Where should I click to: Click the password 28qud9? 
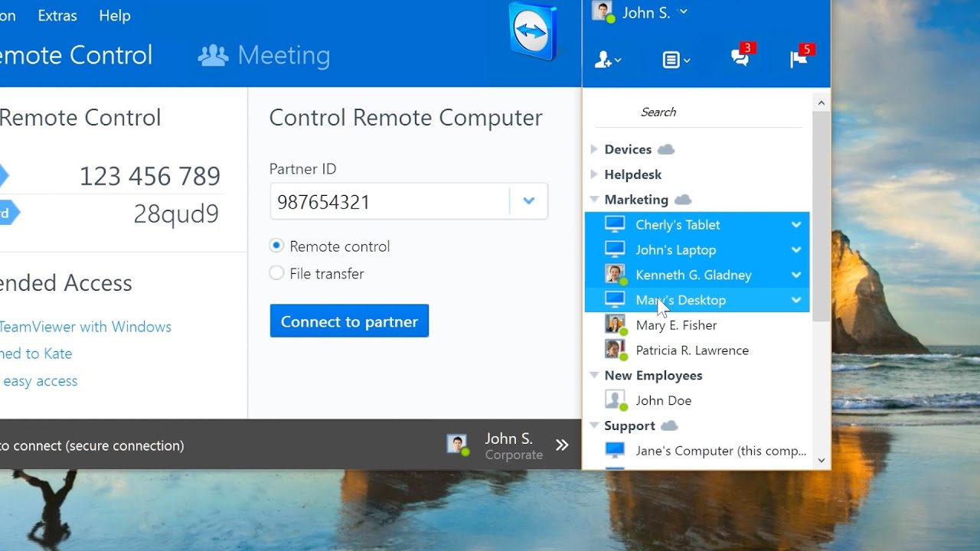point(176,214)
